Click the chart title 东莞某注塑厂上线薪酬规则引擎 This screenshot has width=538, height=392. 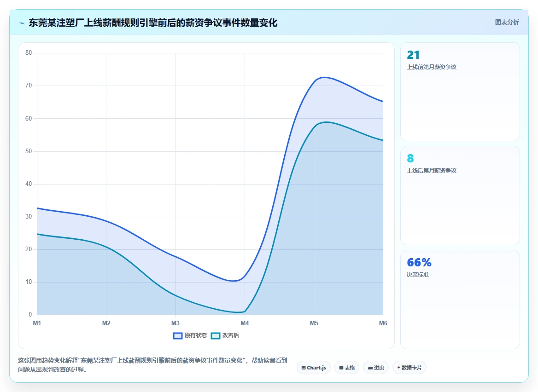153,23
